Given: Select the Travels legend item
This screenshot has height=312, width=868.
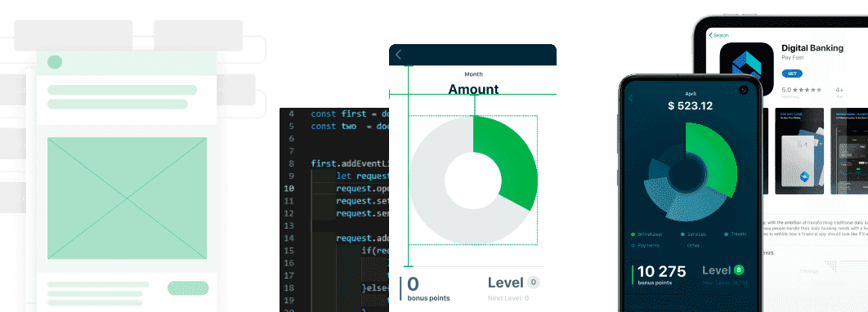Looking at the screenshot, I should [x=735, y=234].
